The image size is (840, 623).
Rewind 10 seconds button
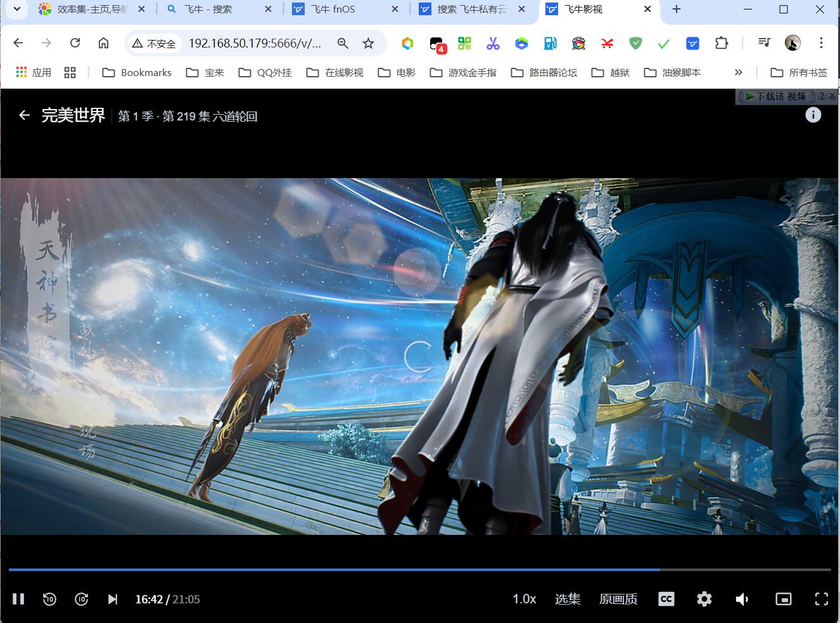point(49,599)
